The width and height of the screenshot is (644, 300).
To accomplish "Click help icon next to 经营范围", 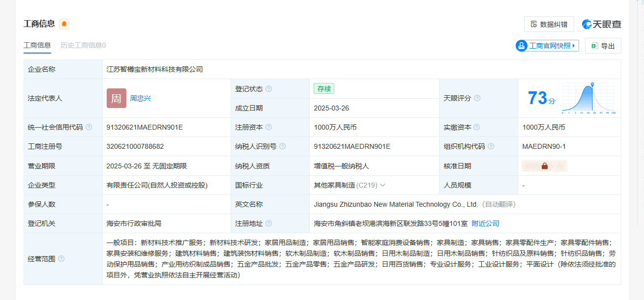I will point(61,259).
